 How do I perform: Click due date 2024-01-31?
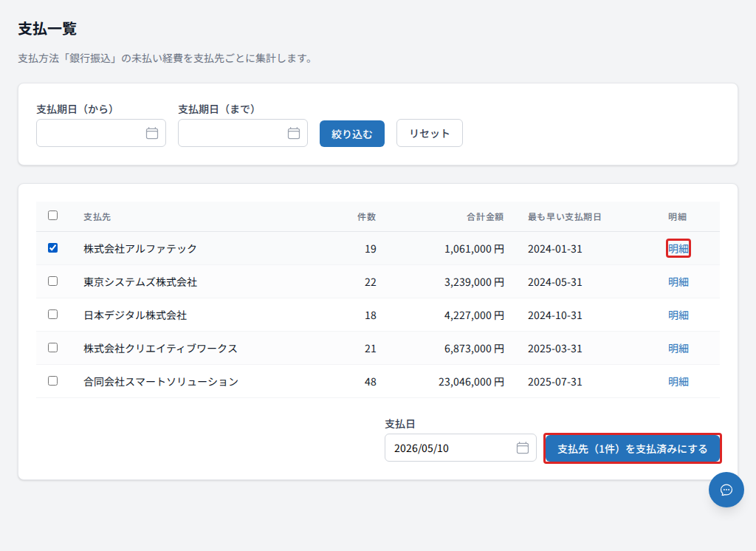coord(555,249)
